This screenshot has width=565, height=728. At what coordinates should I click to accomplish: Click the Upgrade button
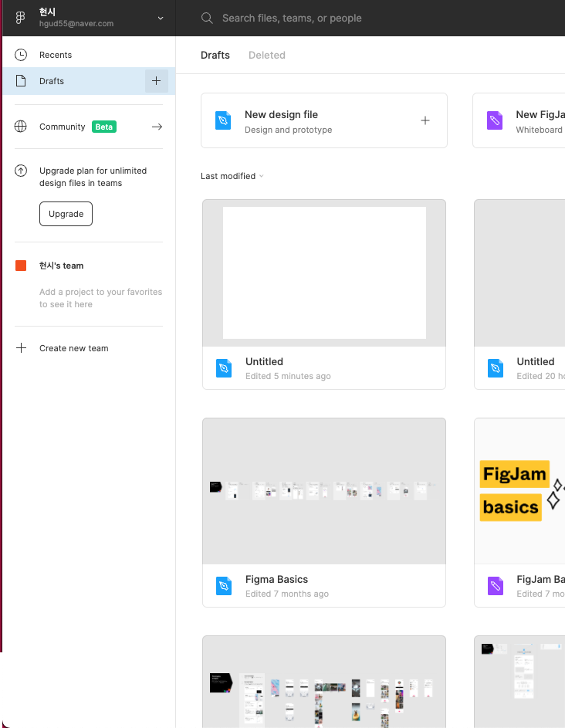[66, 214]
